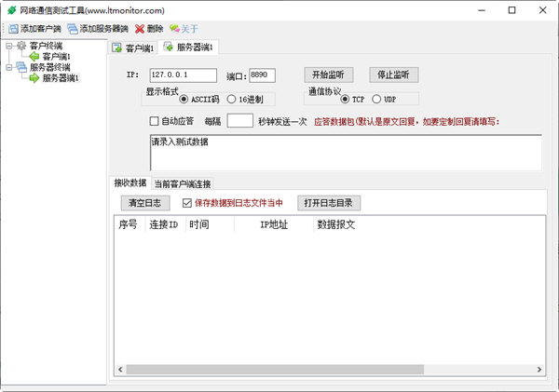Click the green left-arrow icon of 客户端1
Image resolution: width=559 pixels, height=392 pixels.
click(34, 56)
